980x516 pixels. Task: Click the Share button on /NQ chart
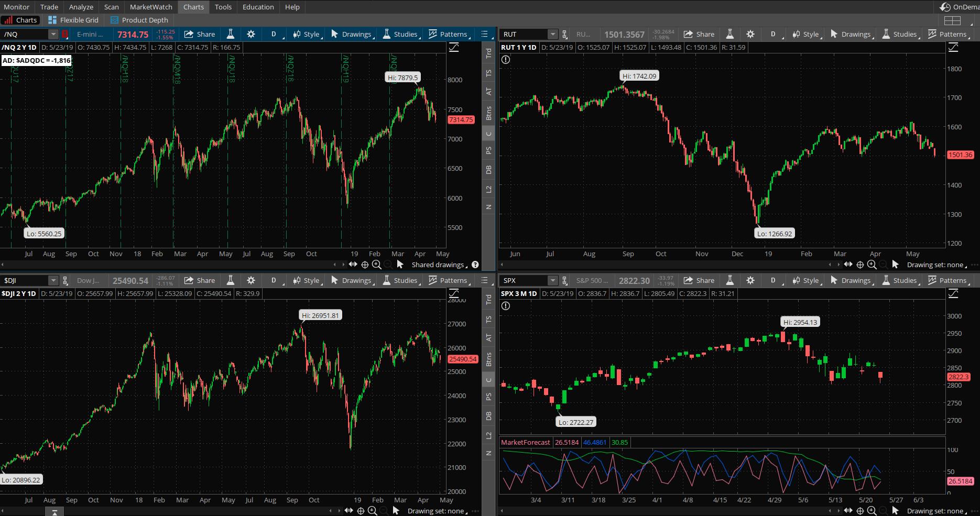pos(200,34)
